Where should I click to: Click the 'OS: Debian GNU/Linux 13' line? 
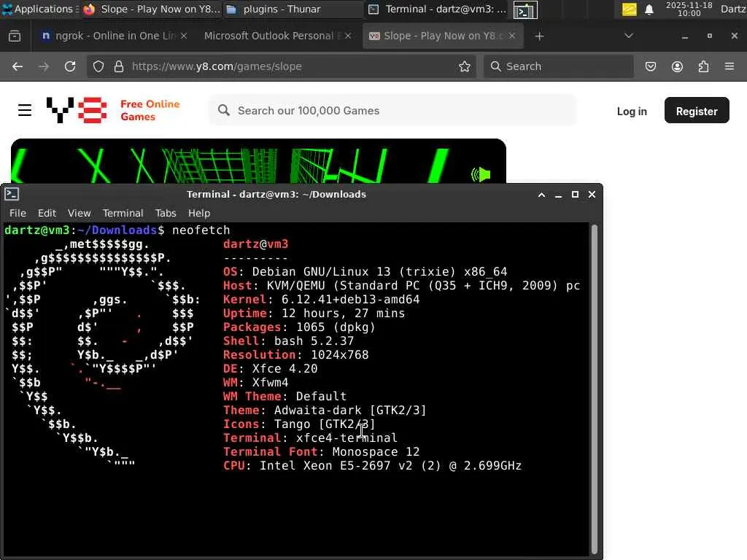[365, 272]
